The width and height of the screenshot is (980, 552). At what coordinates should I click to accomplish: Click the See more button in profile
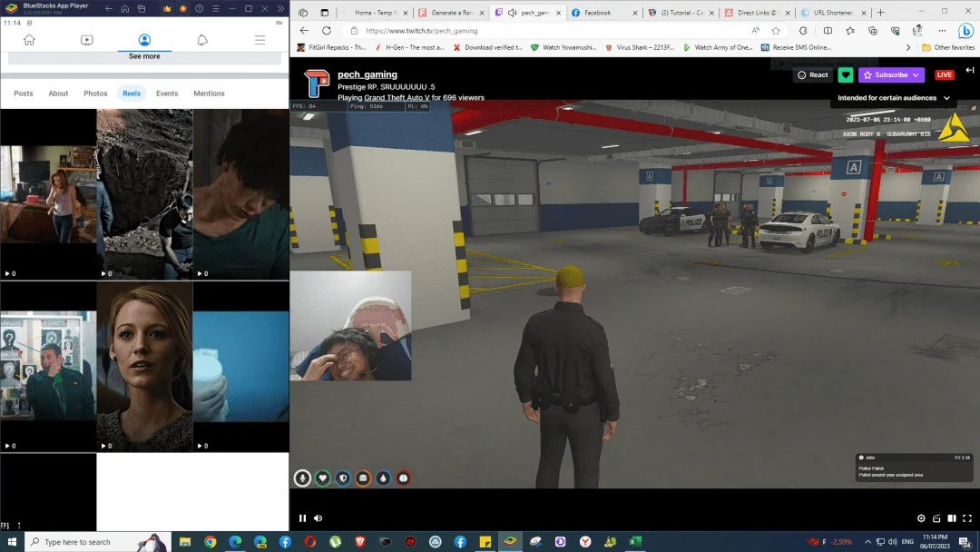144,56
